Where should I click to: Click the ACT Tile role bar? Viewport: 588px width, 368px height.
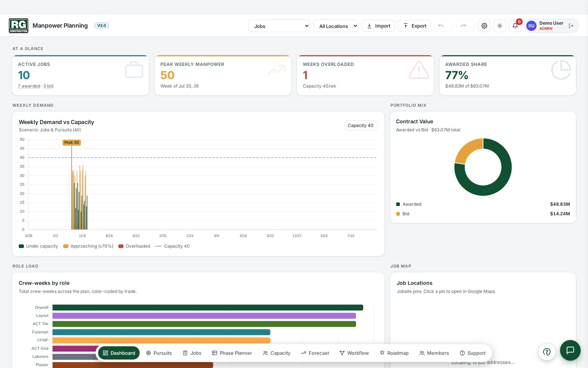point(204,324)
